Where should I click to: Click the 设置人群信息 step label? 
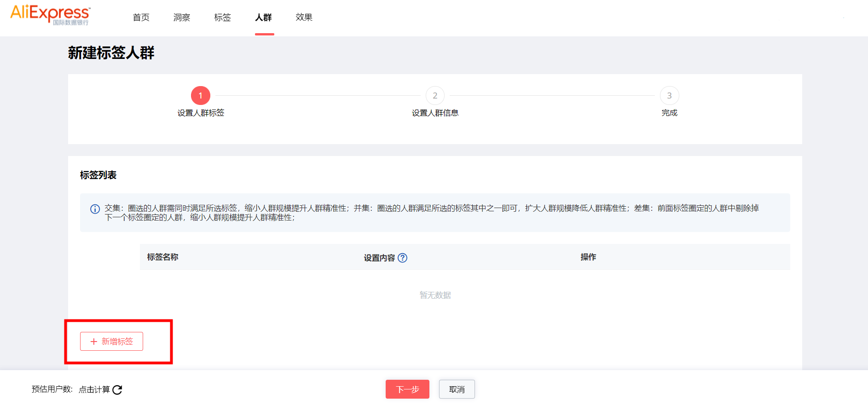(435, 113)
